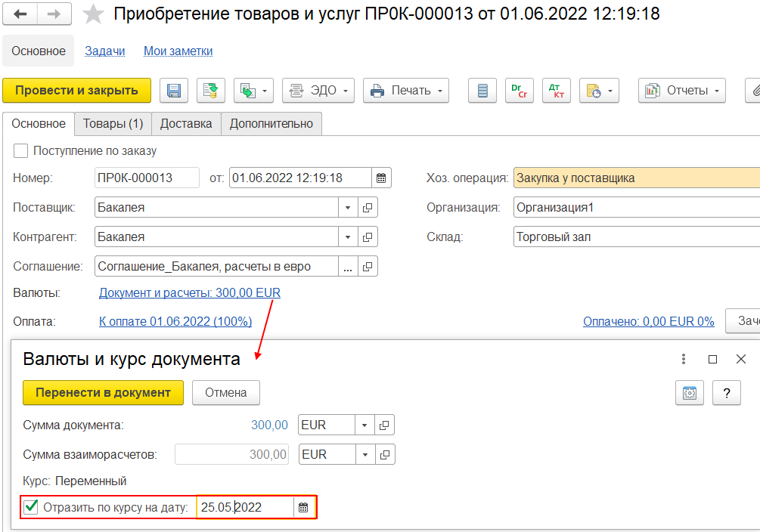Click the Номер input field

click(147, 178)
